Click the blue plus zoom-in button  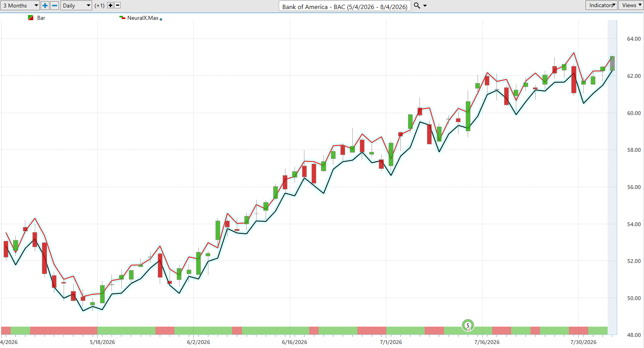pos(45,6)
